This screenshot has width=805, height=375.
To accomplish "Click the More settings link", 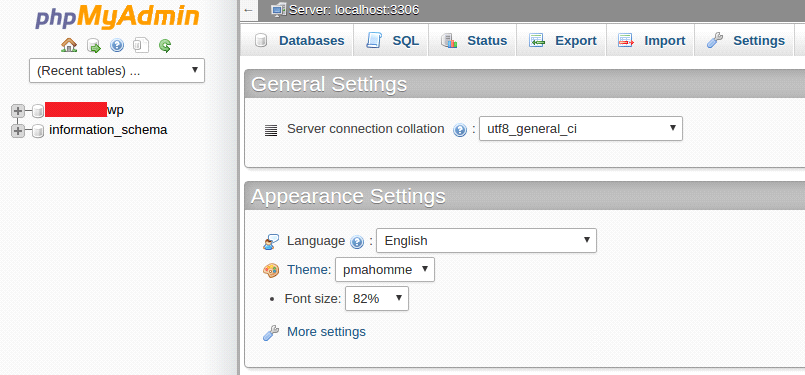I will point(326,332).
